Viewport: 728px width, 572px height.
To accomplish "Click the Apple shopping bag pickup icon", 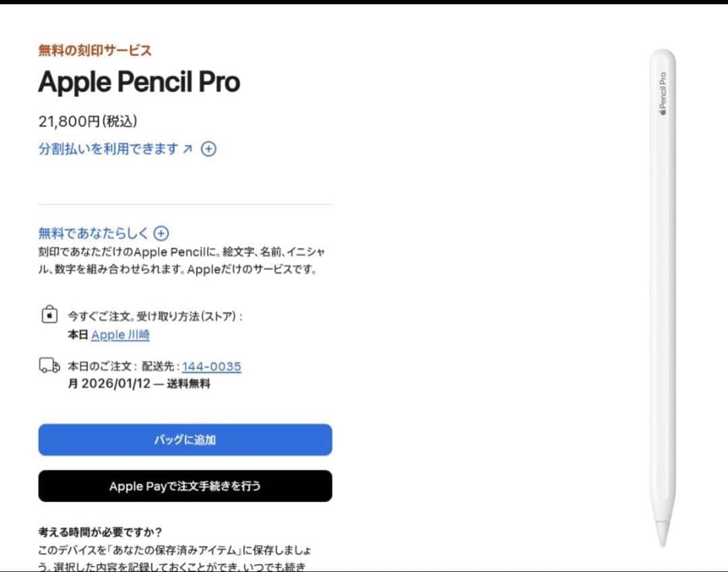I will [x=49, y=314].
